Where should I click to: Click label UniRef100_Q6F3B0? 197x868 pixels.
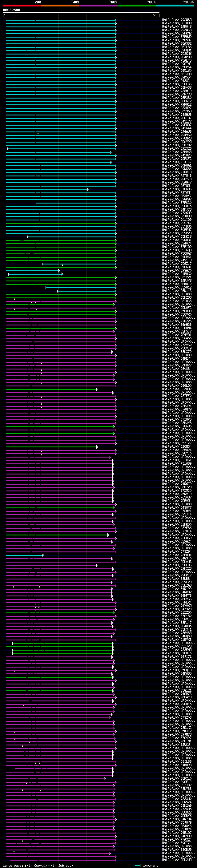pyautogui.click(x=177, y=98)
